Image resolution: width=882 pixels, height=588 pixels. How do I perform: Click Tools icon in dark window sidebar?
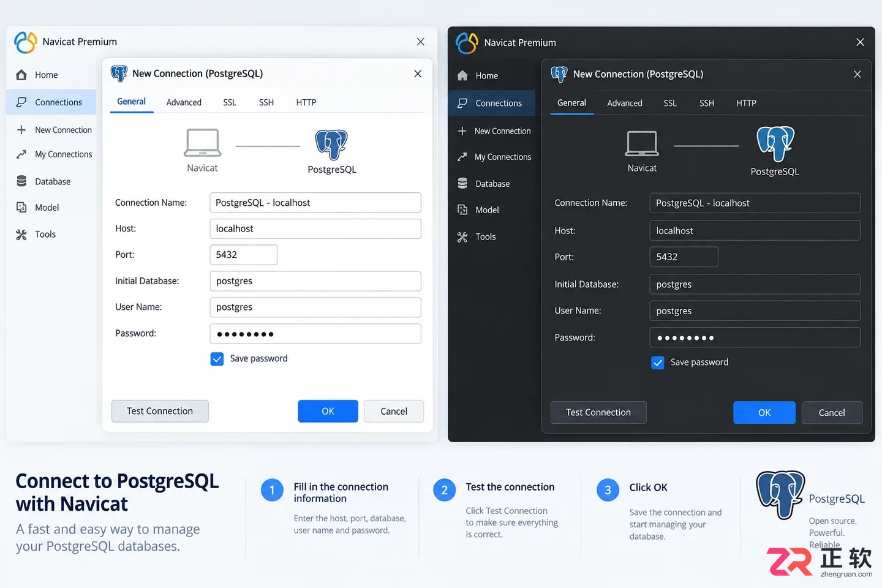click(x=462, y=236)
